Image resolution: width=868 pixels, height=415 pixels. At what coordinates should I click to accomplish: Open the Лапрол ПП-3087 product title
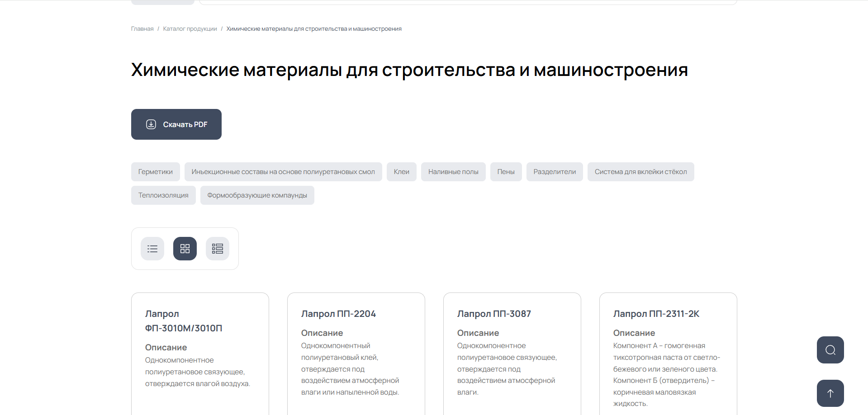click(494, 314)
